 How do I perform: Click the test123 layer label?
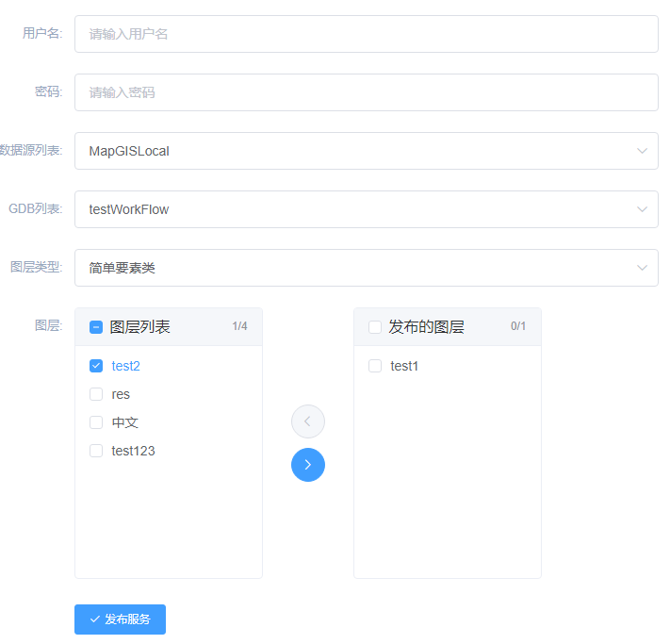tap(133, 451)
